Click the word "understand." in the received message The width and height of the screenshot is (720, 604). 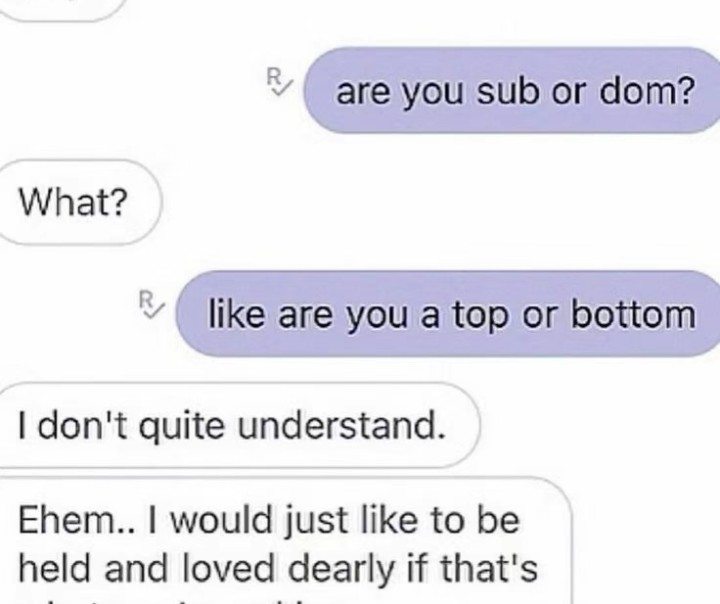[342, 425]
